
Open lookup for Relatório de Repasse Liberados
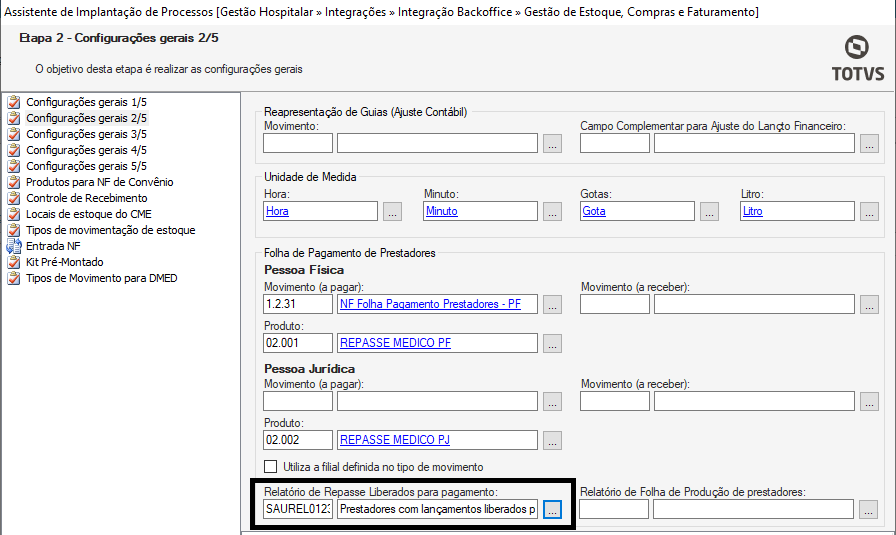pos(553,510)
